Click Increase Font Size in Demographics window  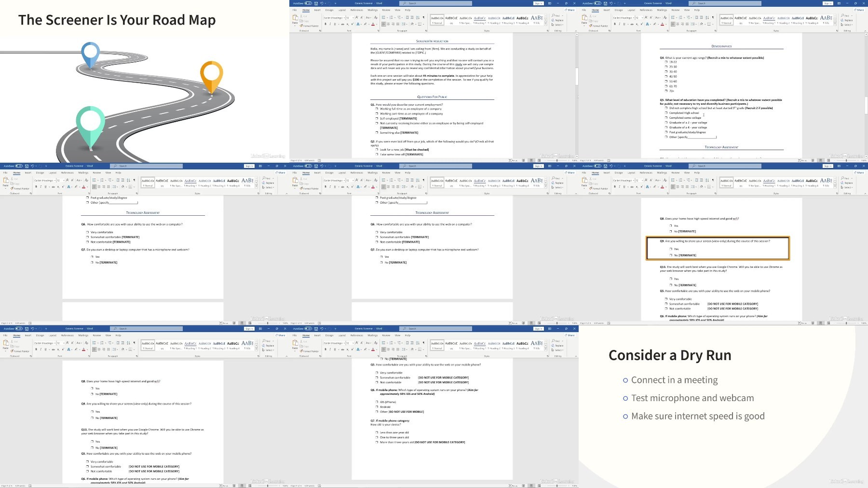pos(646,17)
